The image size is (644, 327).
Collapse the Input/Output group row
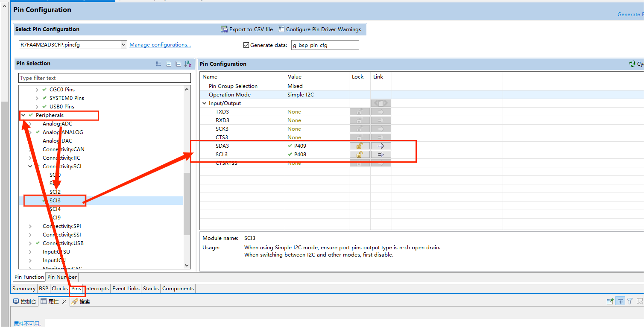coord(205,103)
